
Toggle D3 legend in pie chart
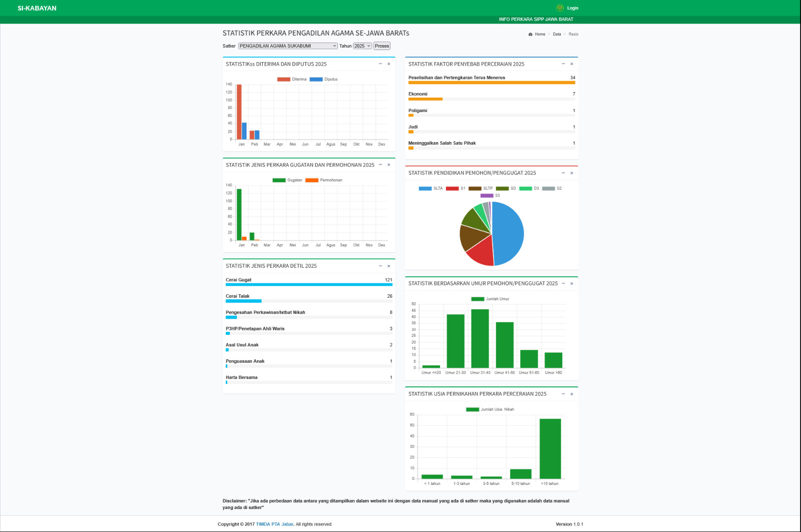pyautogui.click(x=529, y=189)
